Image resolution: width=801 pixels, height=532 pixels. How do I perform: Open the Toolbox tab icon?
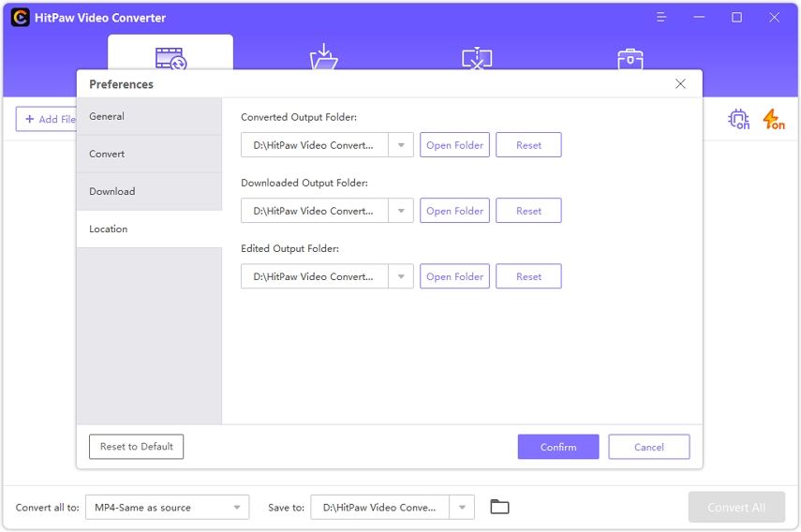[630, 58]
